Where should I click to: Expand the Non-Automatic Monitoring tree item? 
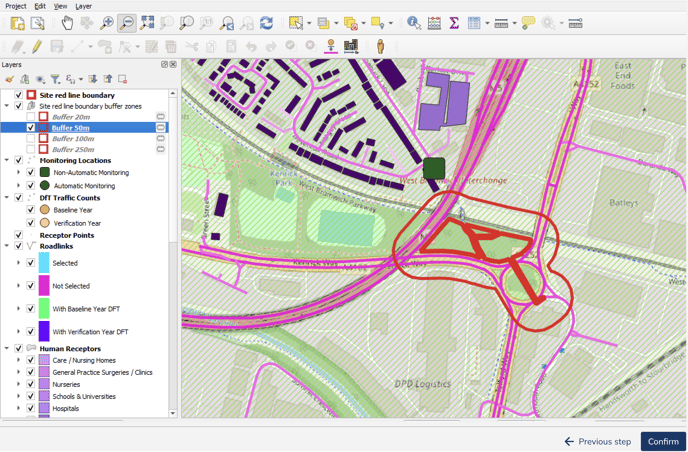point(18,173)
